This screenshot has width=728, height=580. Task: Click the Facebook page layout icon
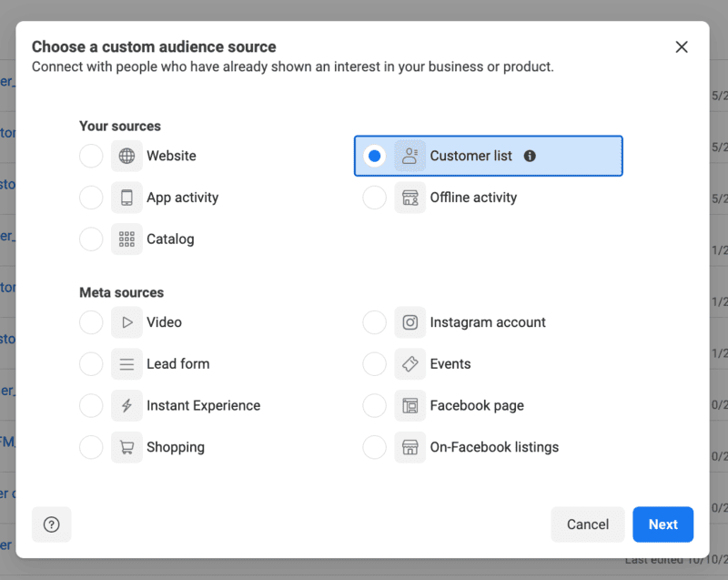(410, 406)
